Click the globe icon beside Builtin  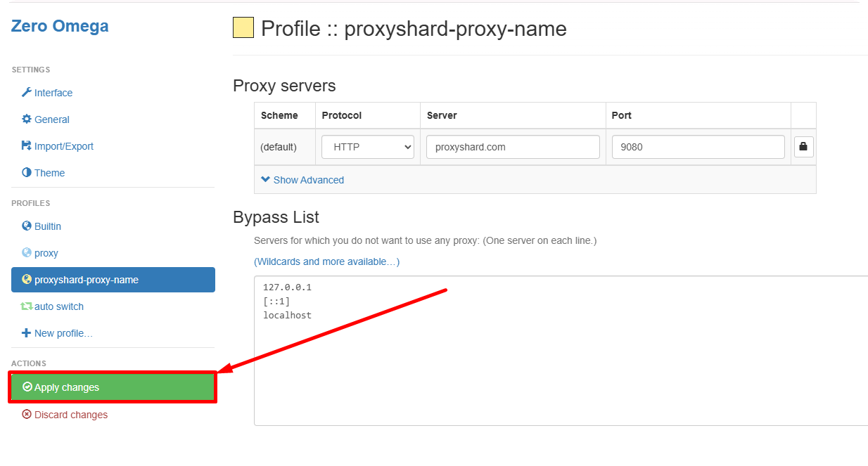click(x=27, y=226)
